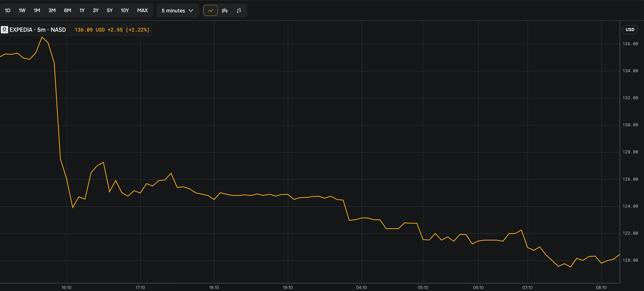Click the 05:10 time axis label
The width and height of the screenshot is (644, 291).
(423, 287)
